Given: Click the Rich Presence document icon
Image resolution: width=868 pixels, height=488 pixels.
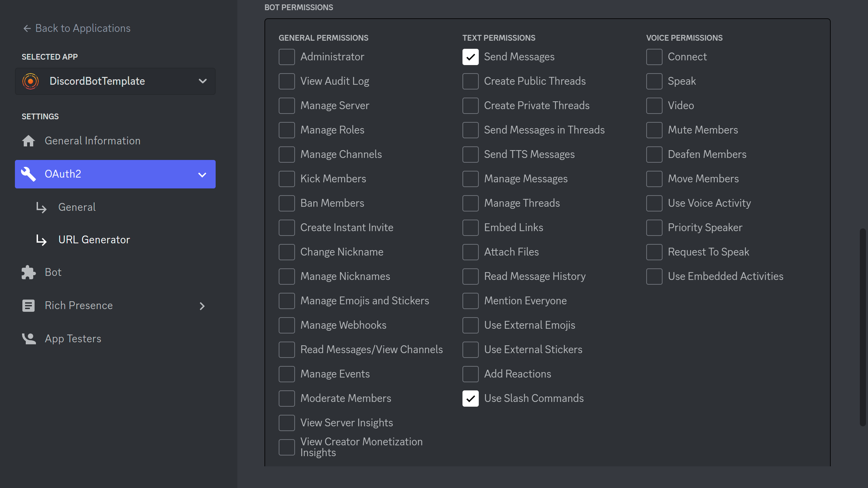Looking at the screenshot, I should click(x=28, y=305).
